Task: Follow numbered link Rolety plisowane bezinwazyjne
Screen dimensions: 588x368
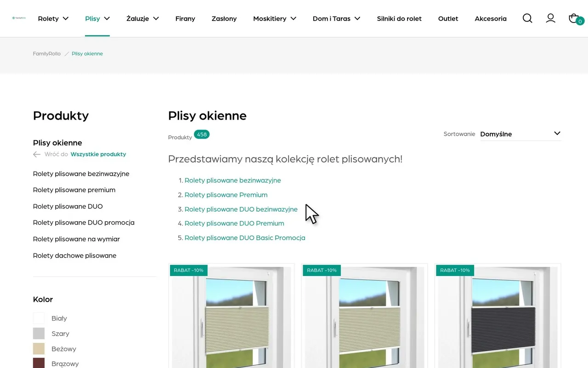Action: tap(233, 180)
